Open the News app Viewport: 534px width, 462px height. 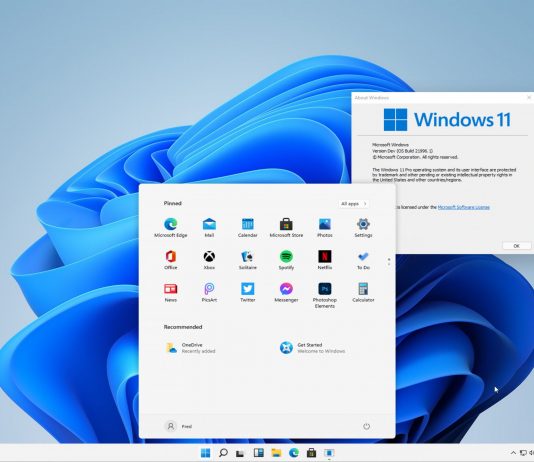tap(171, 292)
